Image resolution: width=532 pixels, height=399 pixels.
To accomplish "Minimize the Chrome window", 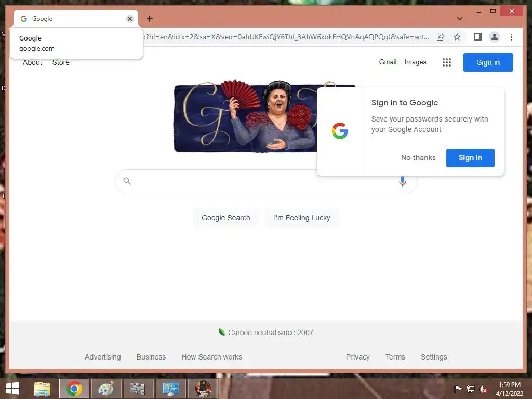I will pyautogui.click(x=478, y=11).
